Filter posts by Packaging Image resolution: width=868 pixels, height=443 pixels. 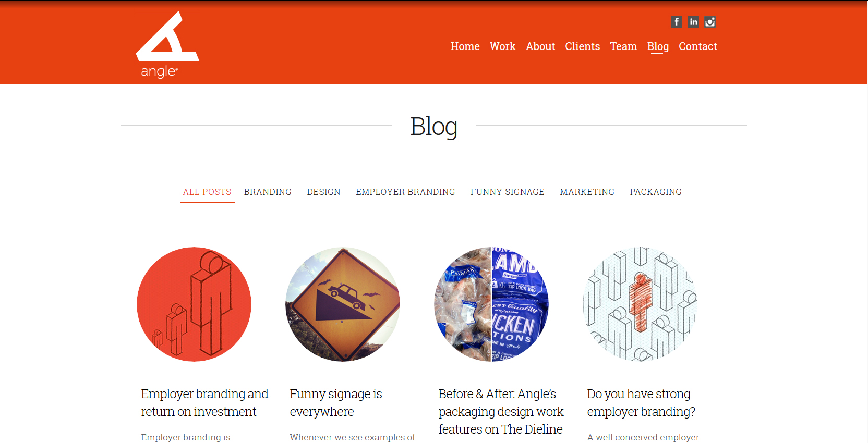[656, 192]
